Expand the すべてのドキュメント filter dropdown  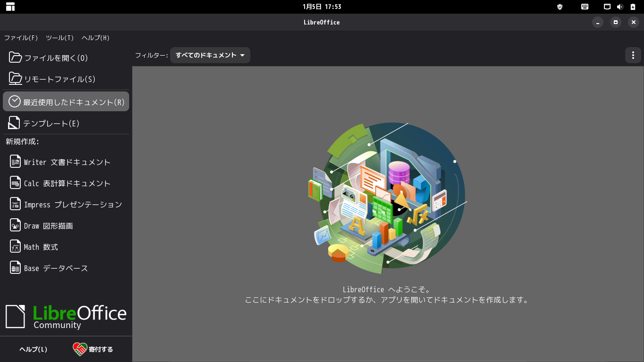[x=210, y=55]
